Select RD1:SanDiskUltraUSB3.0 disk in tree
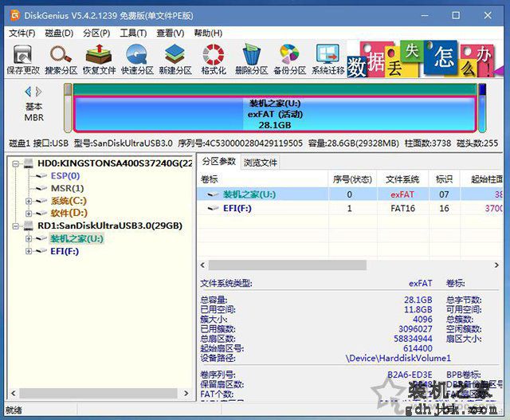 (x=110, y=226)
